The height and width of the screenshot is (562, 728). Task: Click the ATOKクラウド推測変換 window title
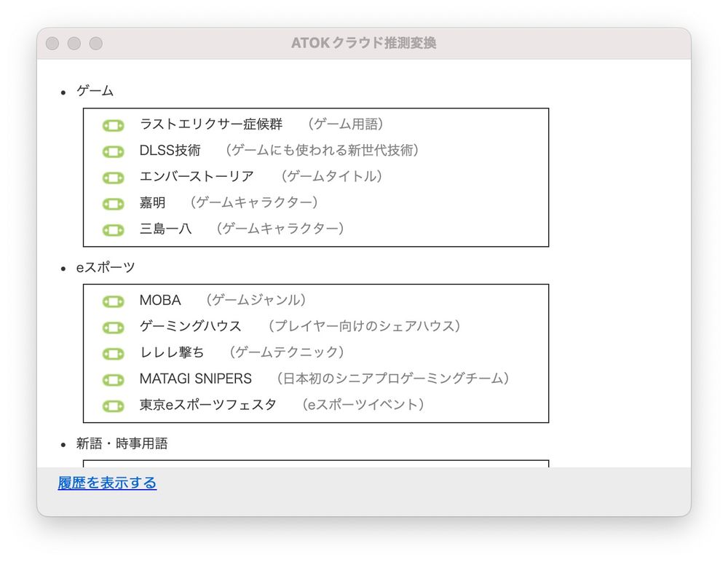tap(363, 43)
